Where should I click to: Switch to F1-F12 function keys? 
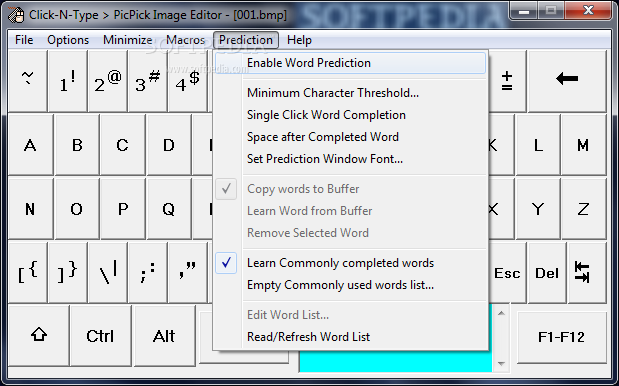coord(561,337)
